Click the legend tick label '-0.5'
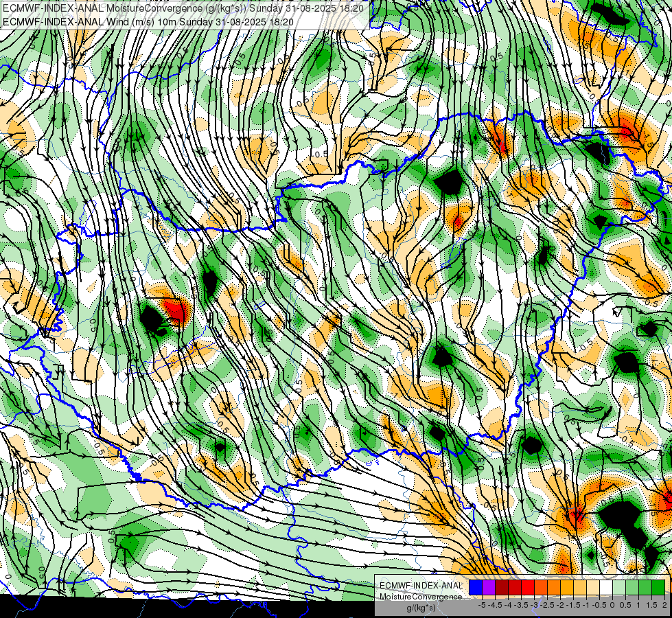Image resolution: width=672 pixels, height=618 pixels. [x=599, y=605]
